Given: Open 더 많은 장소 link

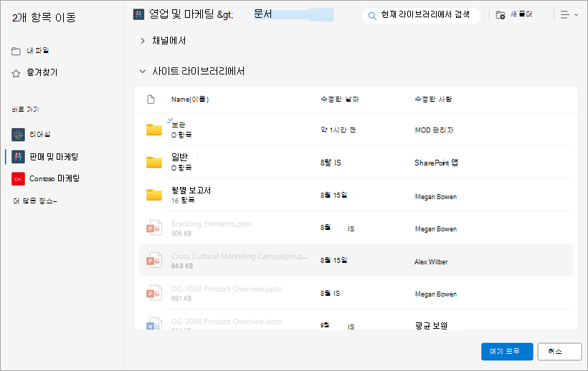Looking at the screenshot, I should tap(35, 201).
